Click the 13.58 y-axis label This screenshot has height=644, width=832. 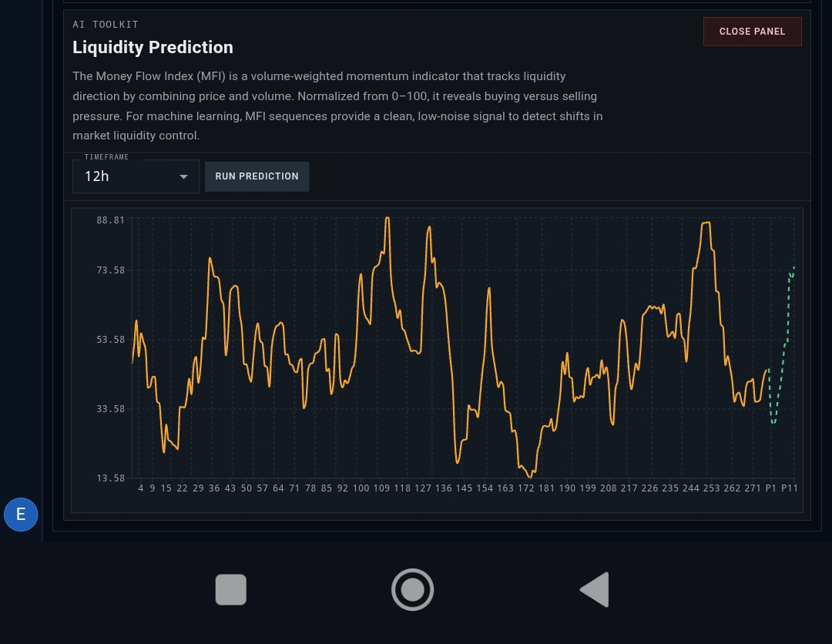pos(110,478)
